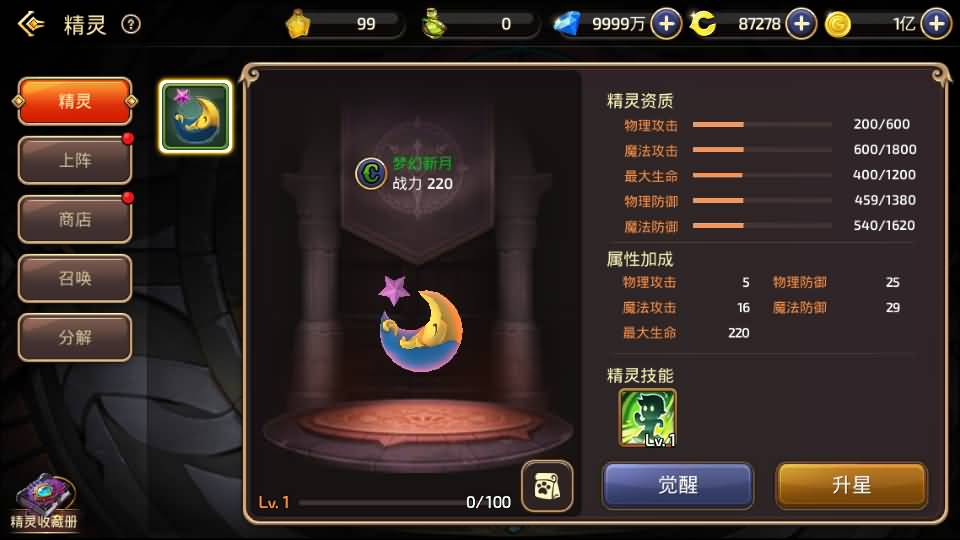Tap the C rank badge beside 梦幻新月

pos(370,173)
